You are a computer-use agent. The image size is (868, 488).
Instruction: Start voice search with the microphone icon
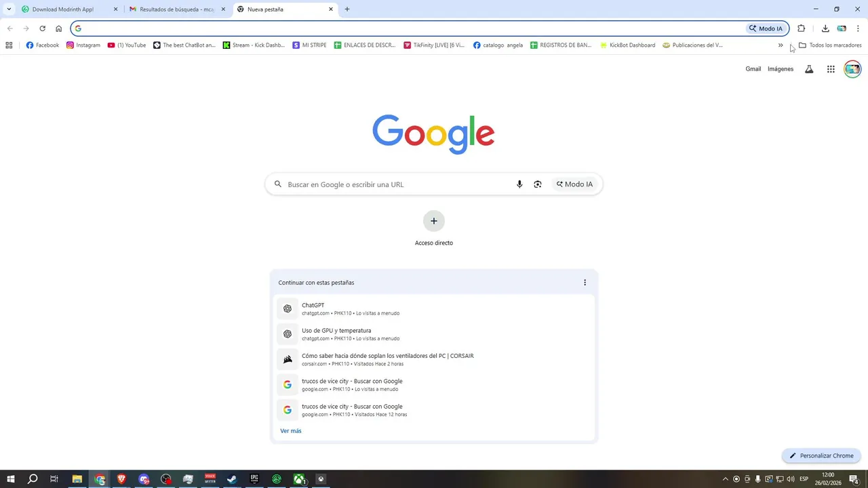point(519,184)
